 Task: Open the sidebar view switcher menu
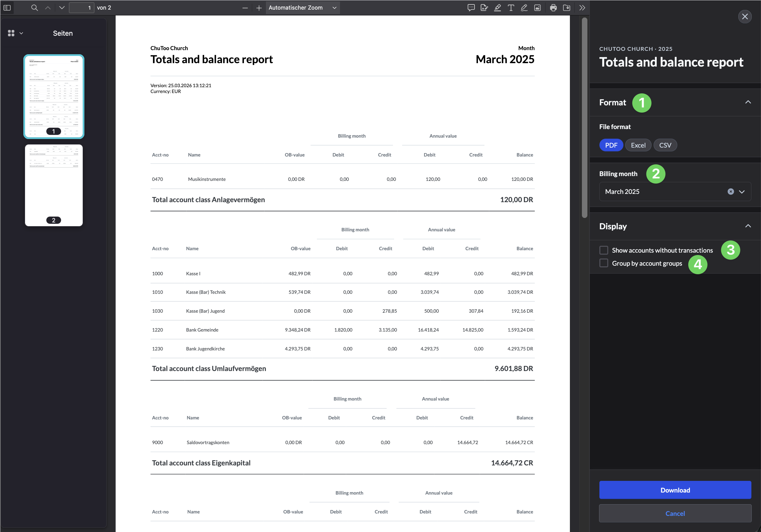tap(15, 33)
